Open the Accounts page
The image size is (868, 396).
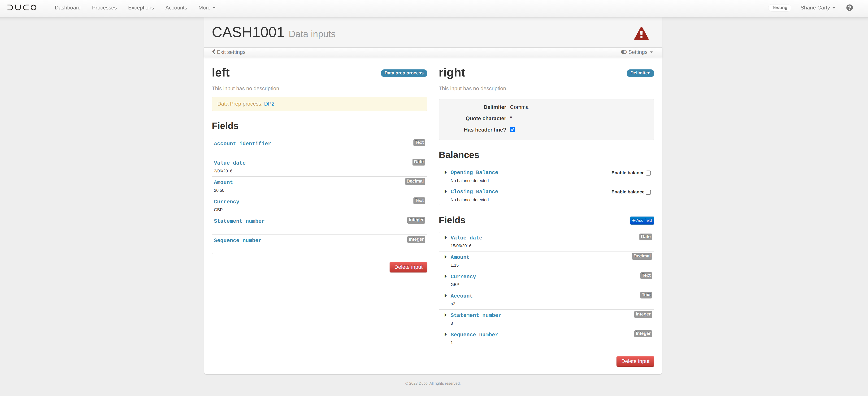[x=176, y=8]
